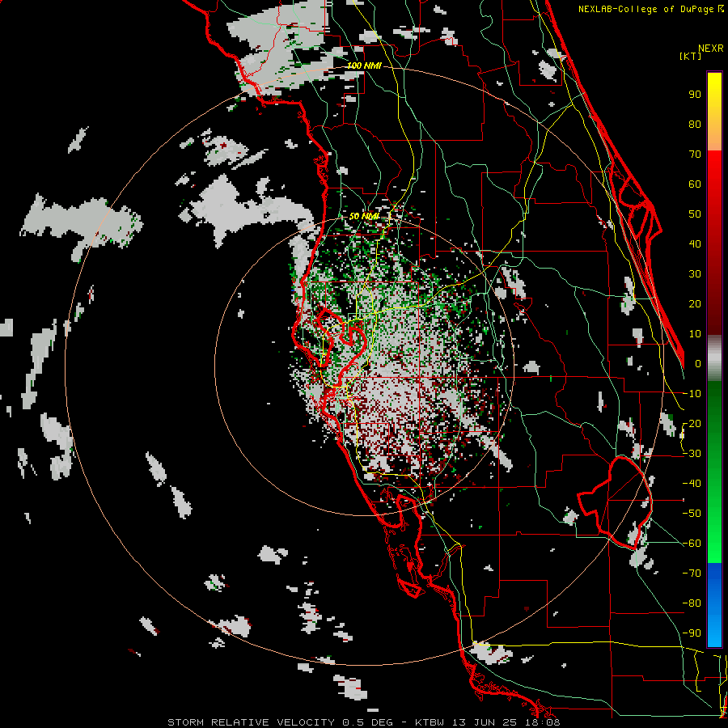The image size is (728, 728).
Task: Click the NEXR label above the color scale
Action: click(x=711, y=49)
